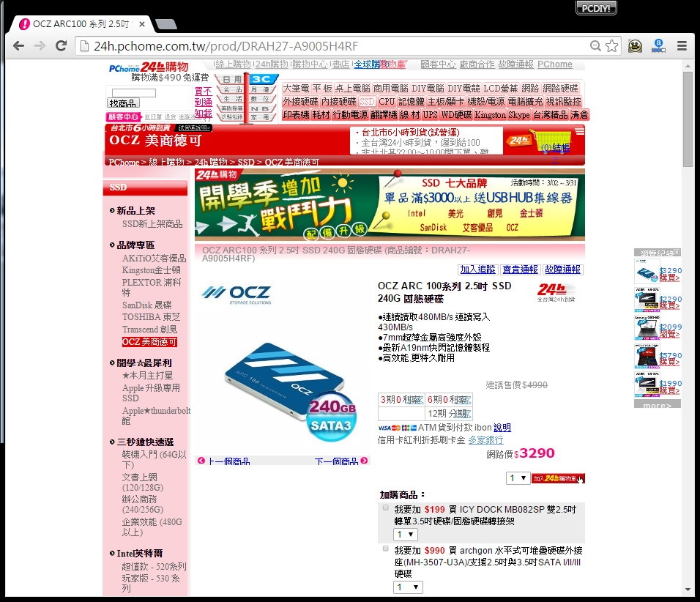Select the 日用 category tab
This screenshot has height=602, width=700.
point(232,80)
